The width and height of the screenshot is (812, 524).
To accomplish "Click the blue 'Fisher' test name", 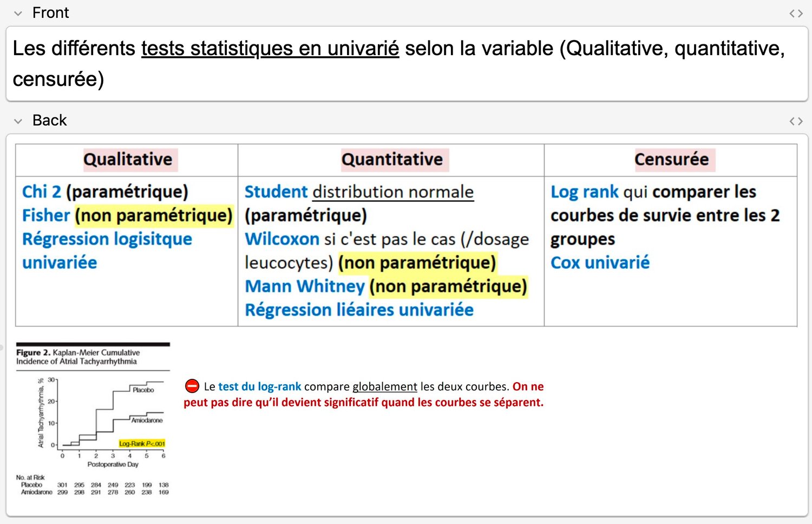I will (x=46, y=215).
